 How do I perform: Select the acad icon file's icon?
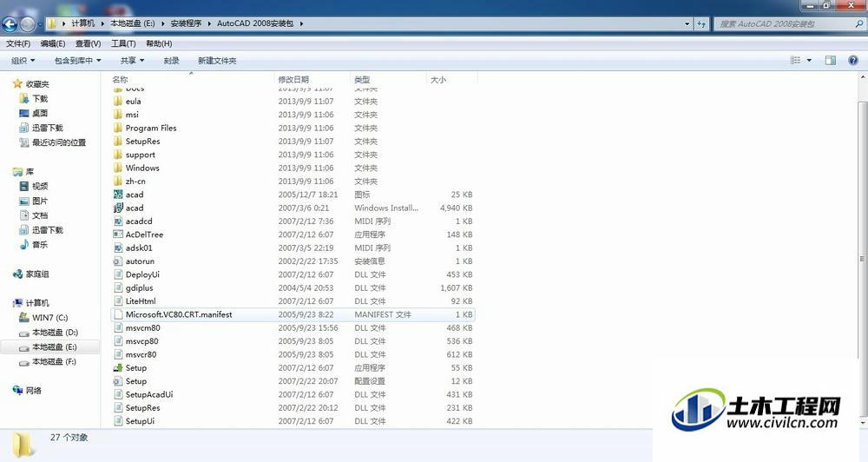coord(118,195)
